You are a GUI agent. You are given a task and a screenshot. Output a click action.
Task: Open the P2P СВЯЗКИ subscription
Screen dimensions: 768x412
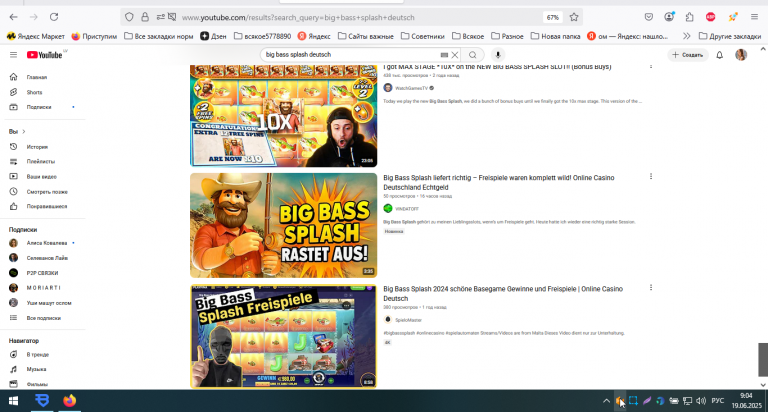(44, 273)
